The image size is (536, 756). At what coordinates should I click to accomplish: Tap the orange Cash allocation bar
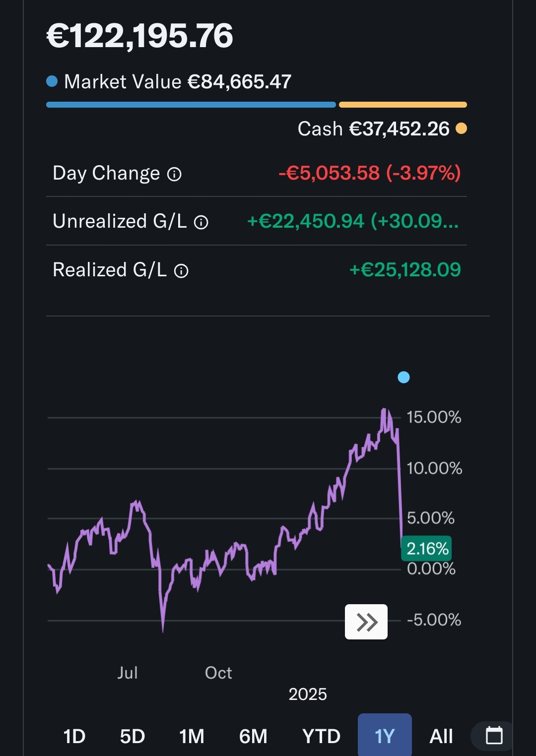[x=403, y=105]
